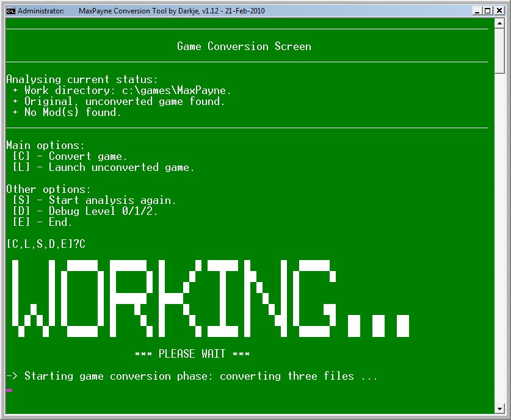Click the 'Other options:' label
Viewport: 511px width, 420px height.
coord(49,189)
